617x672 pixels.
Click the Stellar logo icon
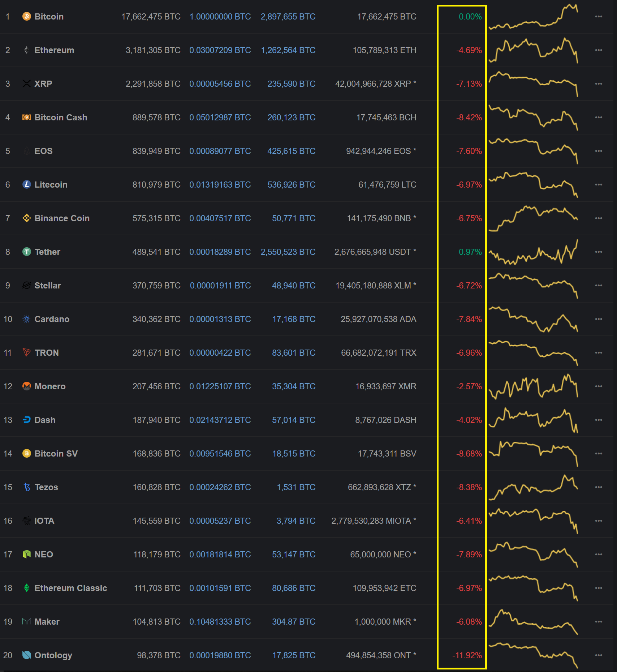tap(27, 286)
